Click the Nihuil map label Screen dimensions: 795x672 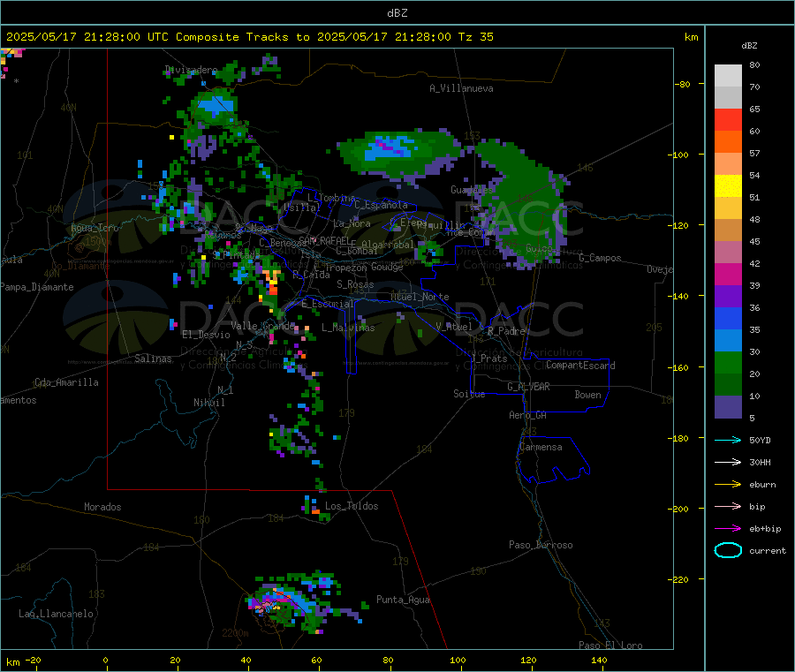coord(209,403)
